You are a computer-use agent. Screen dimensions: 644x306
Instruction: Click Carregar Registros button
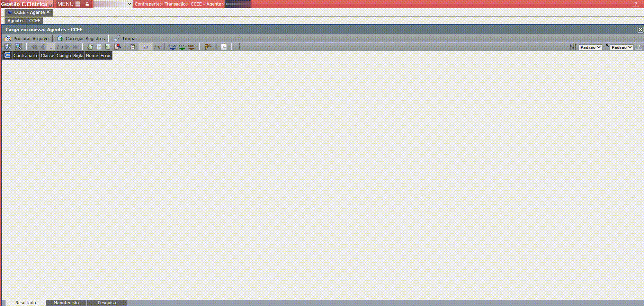pyautogui.click(x=81, y=38)
